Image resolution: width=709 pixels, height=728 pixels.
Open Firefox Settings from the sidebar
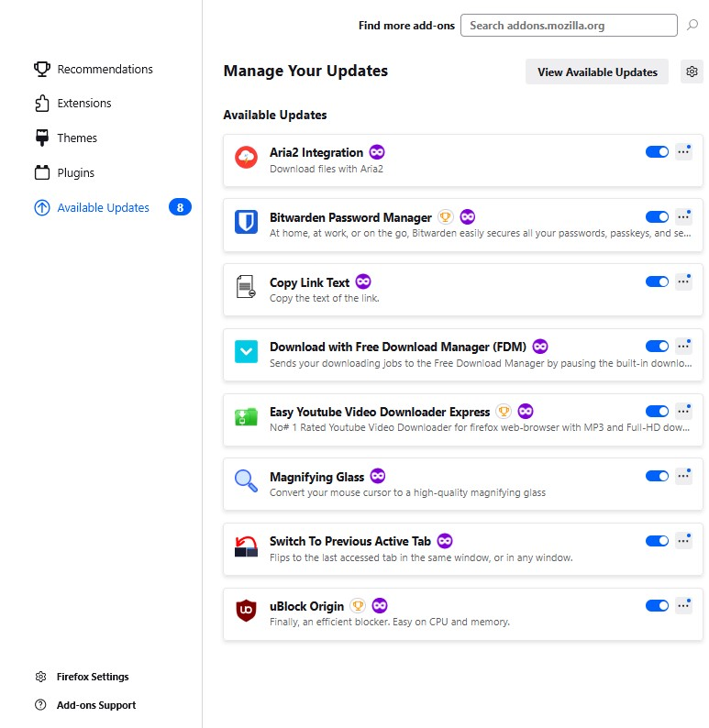point(92,677)
